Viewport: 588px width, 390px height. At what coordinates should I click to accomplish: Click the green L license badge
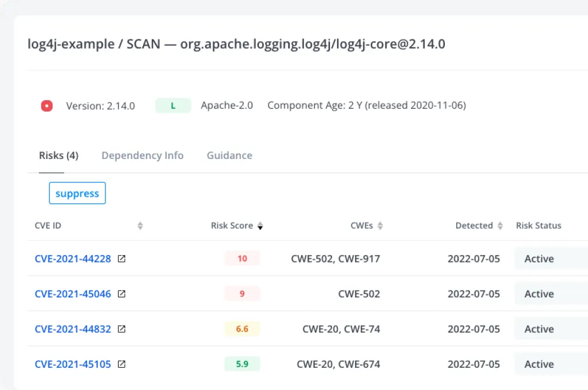pos(173,105)
